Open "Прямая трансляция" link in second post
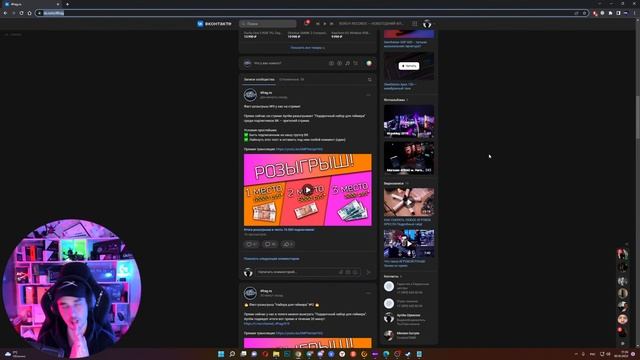 pos(299,333)
